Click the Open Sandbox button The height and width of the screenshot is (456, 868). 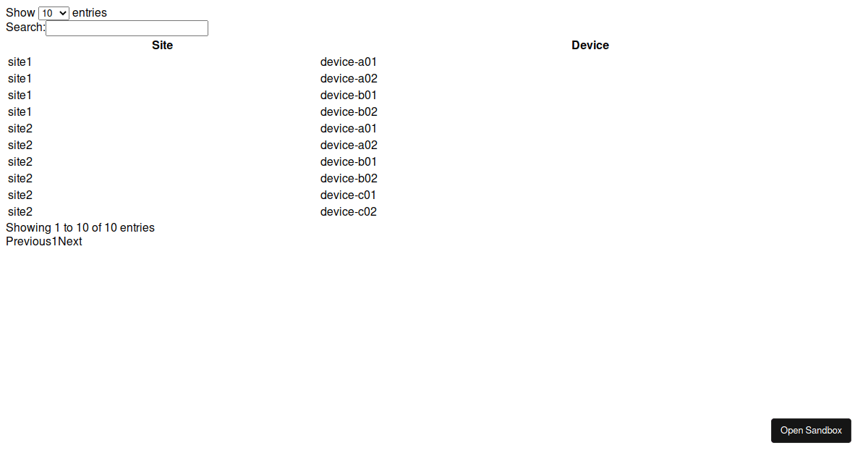click(x=811, y=431)
